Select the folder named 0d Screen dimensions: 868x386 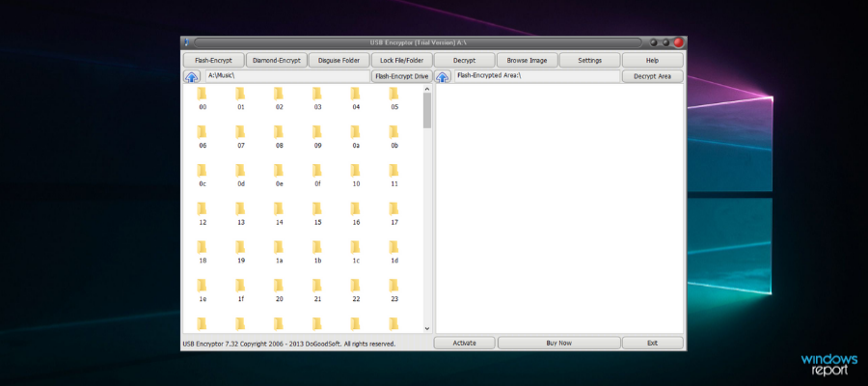pyautogui.click(x=241, y=176)
